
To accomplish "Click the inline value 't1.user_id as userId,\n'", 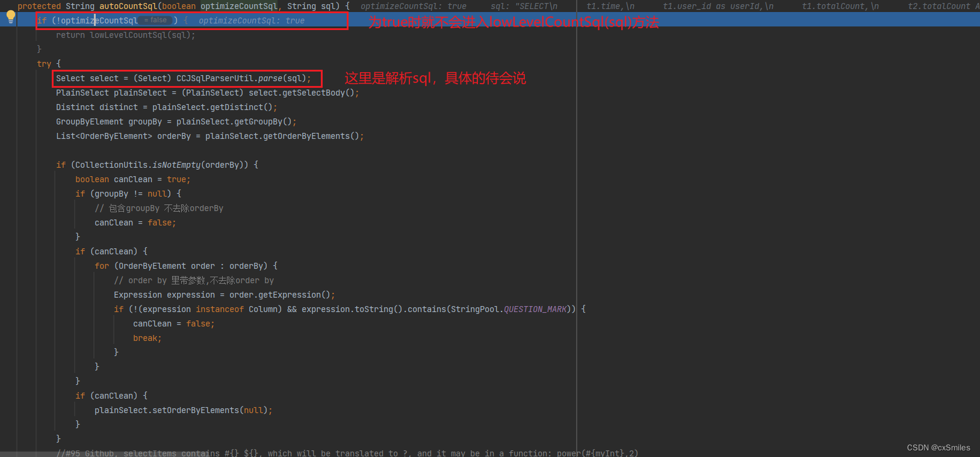I will pyautogui.click(x=718, y=6).
